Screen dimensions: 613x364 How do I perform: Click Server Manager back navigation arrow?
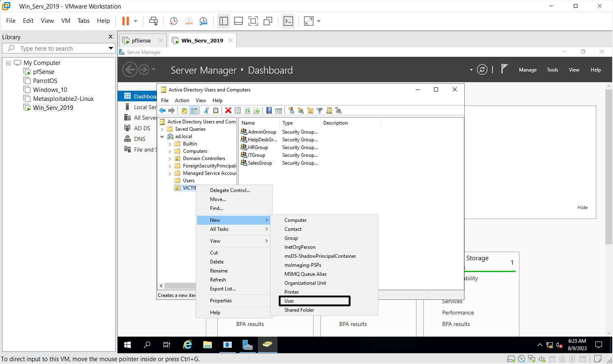click(x=130, y=70)
